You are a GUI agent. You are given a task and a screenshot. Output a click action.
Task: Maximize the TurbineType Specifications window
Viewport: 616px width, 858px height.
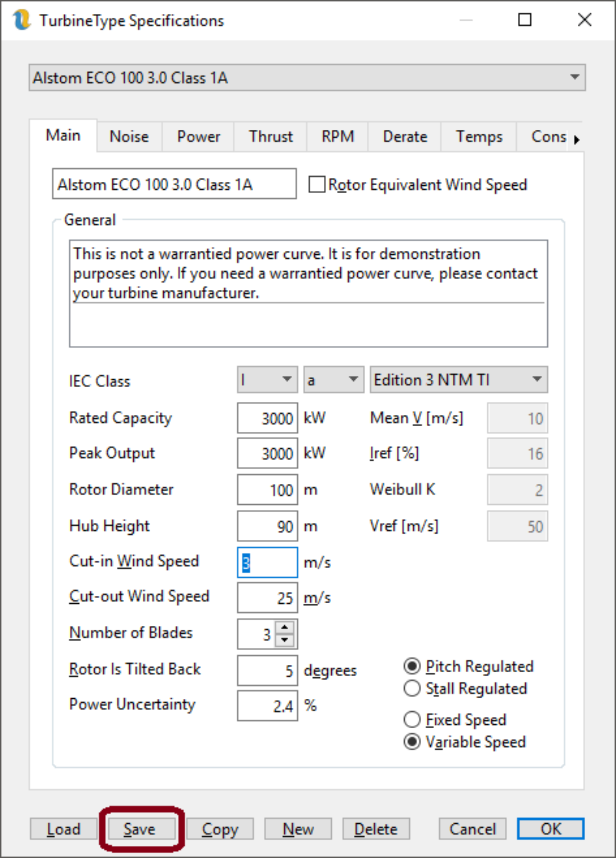coord(525,20)
